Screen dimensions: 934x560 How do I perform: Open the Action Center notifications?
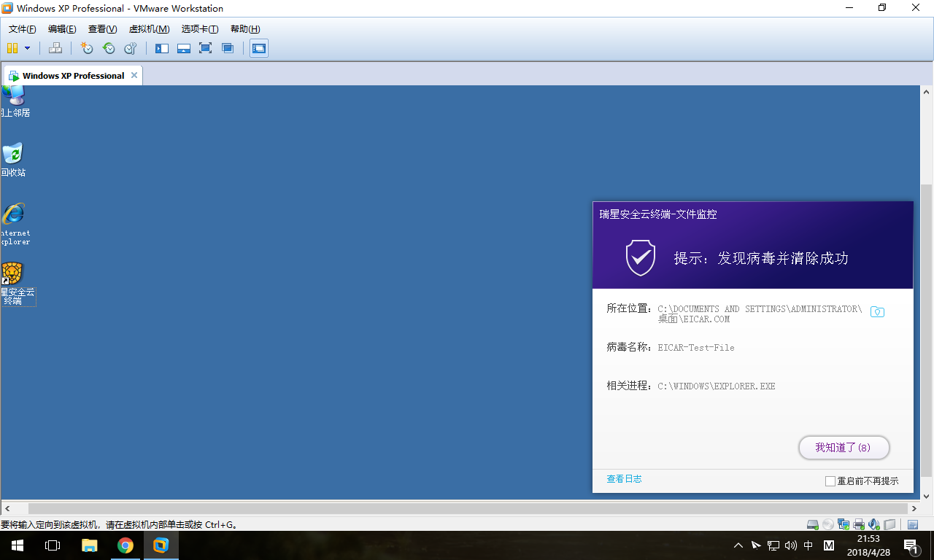pos(911,545)
